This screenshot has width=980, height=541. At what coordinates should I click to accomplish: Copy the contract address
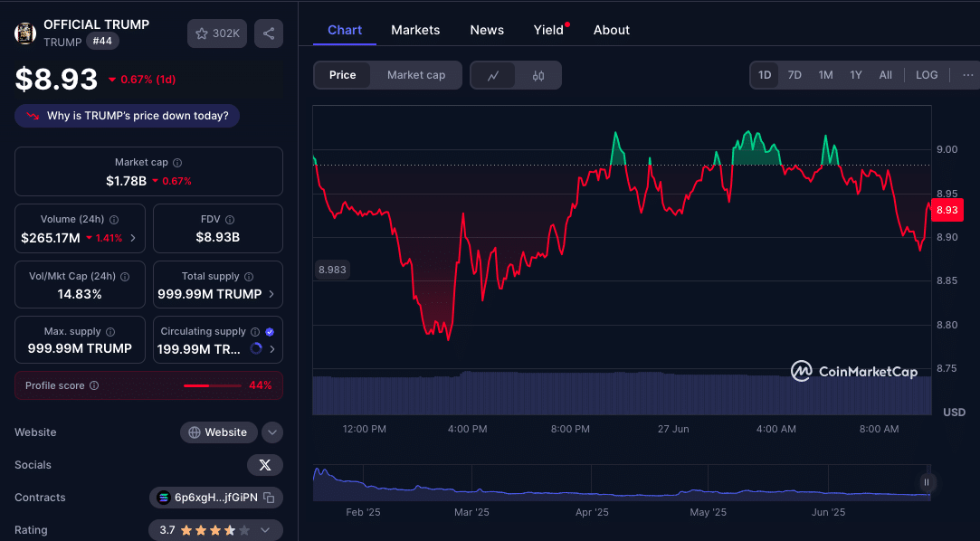point(269,498)
